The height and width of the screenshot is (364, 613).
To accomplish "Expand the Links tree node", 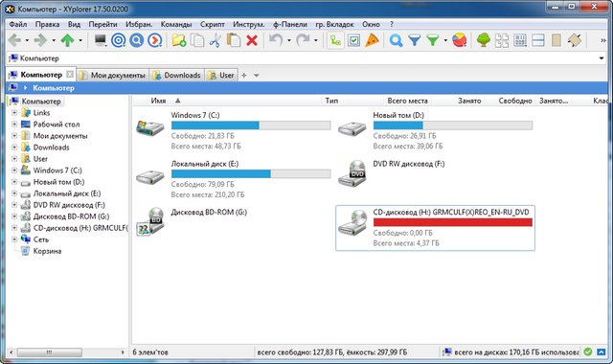I will [14, 113].
